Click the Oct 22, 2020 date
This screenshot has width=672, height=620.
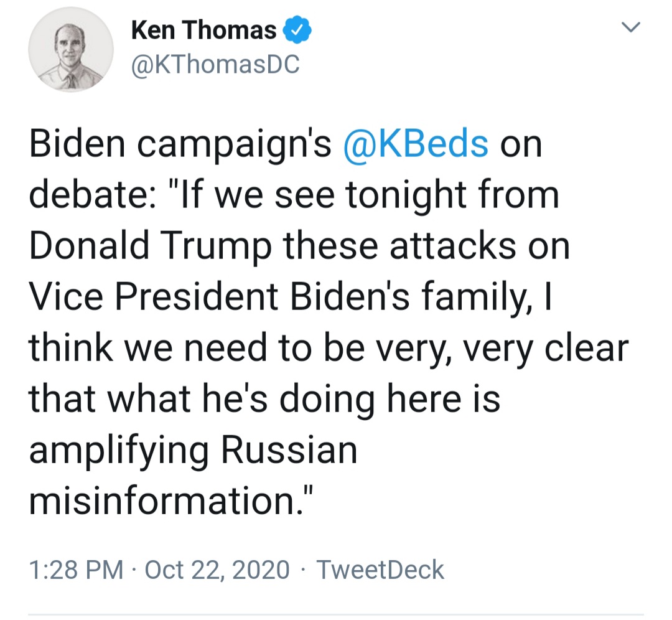pyautogui.click(x=217, y=570)
